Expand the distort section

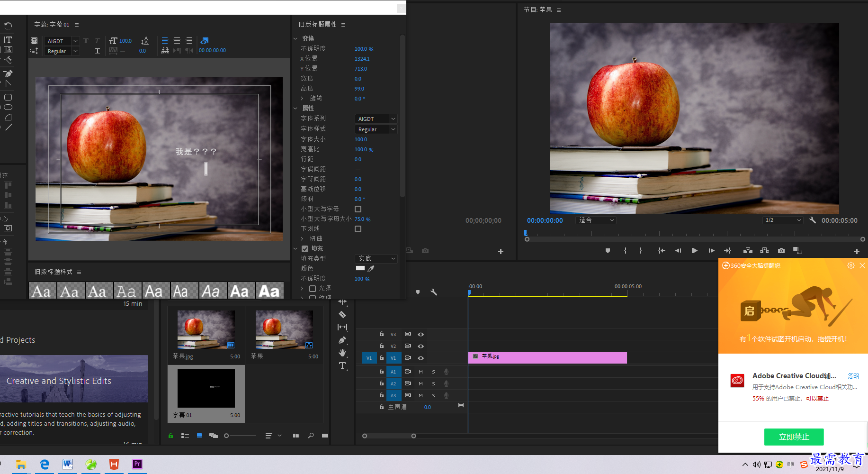[302, 239]
